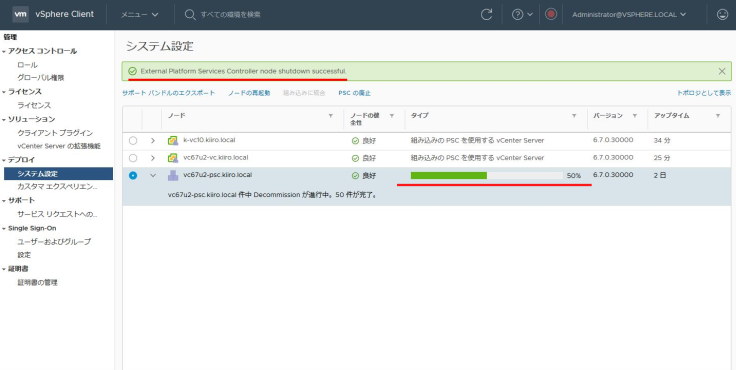736x370 pixels.
Task: Open filter icon on ノード column
Action: tap(330, 116)
